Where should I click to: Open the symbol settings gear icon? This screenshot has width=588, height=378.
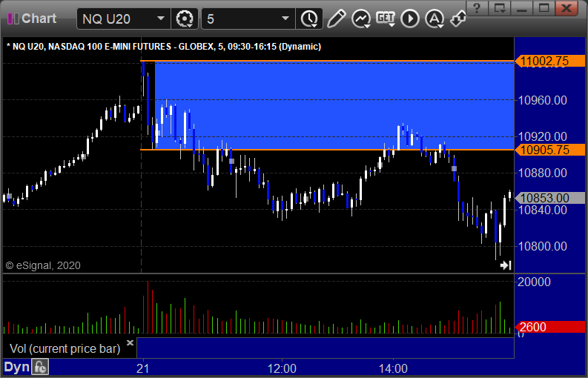pyautogui.click(x=185, y=19)
